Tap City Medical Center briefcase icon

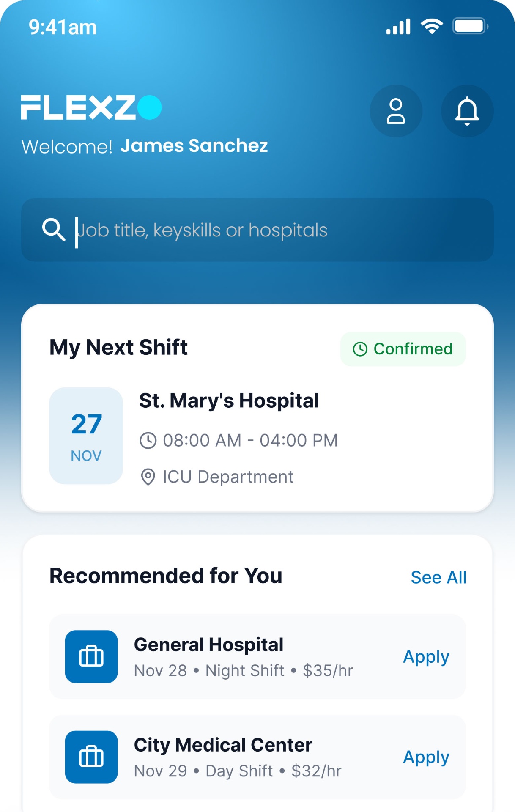(x=91, y=757)
